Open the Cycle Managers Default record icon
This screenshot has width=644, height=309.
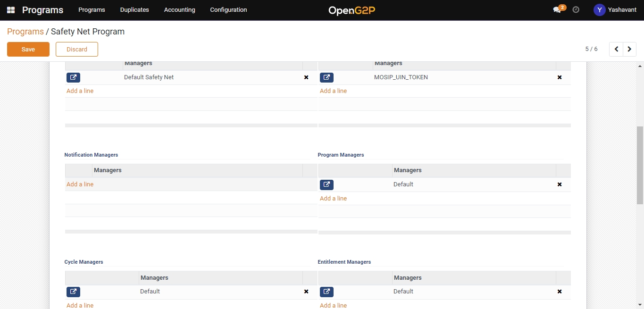pos(73,292)
